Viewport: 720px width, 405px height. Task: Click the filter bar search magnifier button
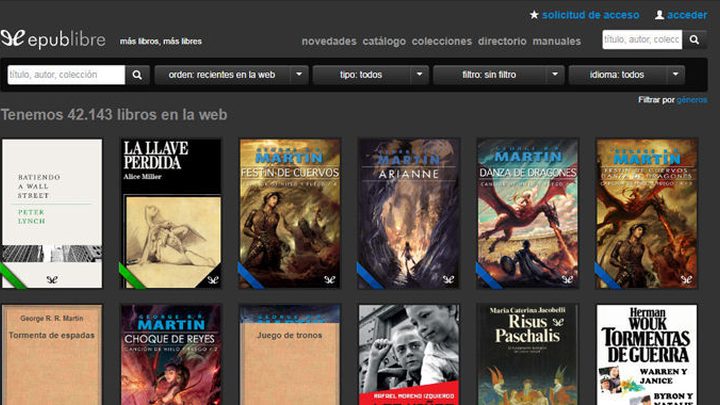pos(137,75)
